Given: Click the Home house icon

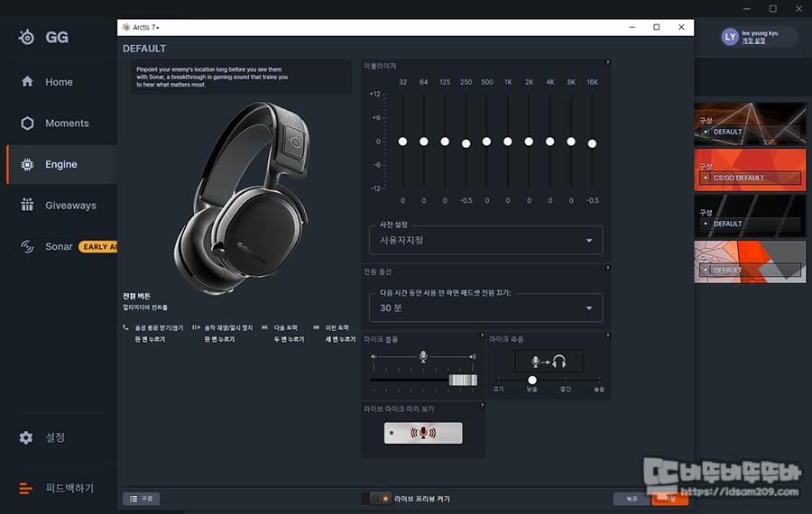Looking at the screenshot, I should coord(27,81).
